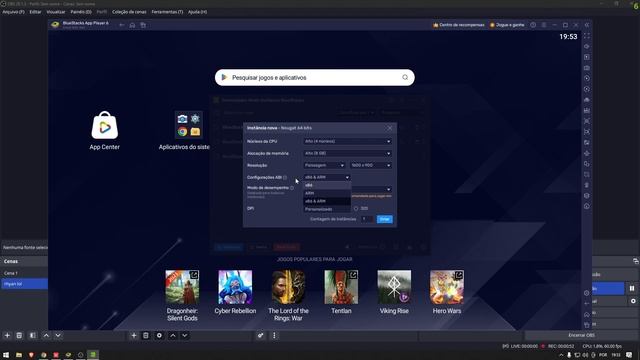Viewport: 640px width, 360px height.
Task: Open Dragonheir: Silent Gods game thumbnail
Action: (x=182, y=287)
